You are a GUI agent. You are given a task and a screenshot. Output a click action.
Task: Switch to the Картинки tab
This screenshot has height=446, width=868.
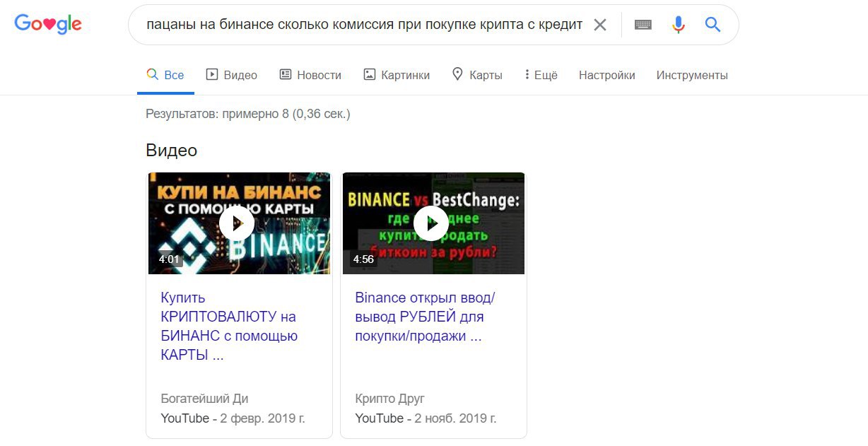397,75
